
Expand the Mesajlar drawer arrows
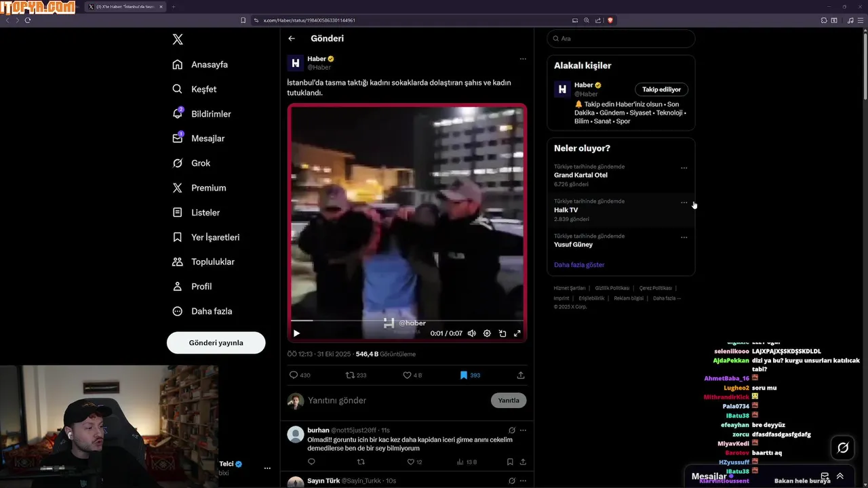(840, 476)
